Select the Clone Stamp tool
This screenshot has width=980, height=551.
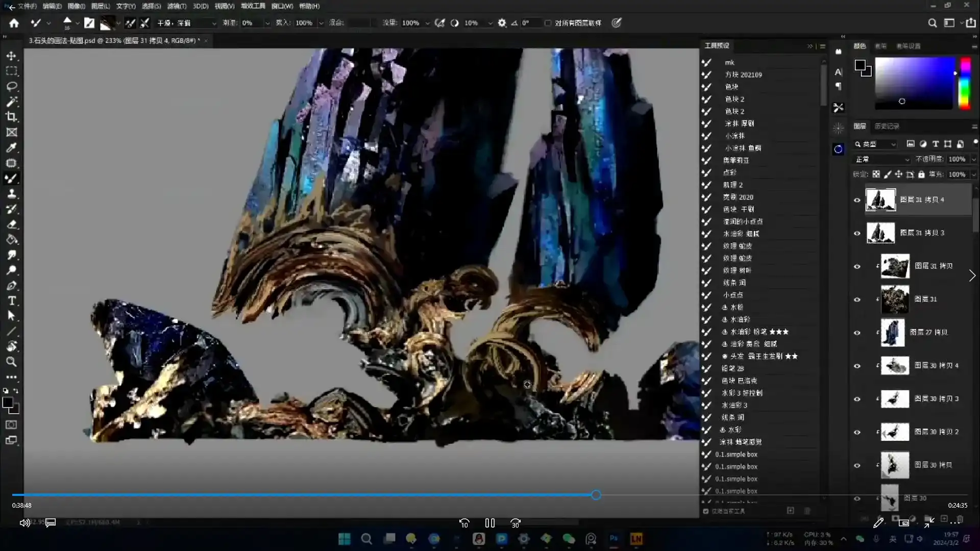(11, 194)
